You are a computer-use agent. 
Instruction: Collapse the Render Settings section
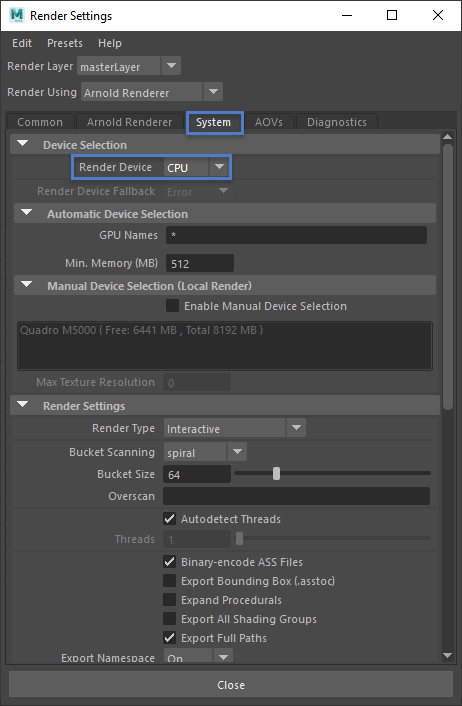tap(23, 405)
